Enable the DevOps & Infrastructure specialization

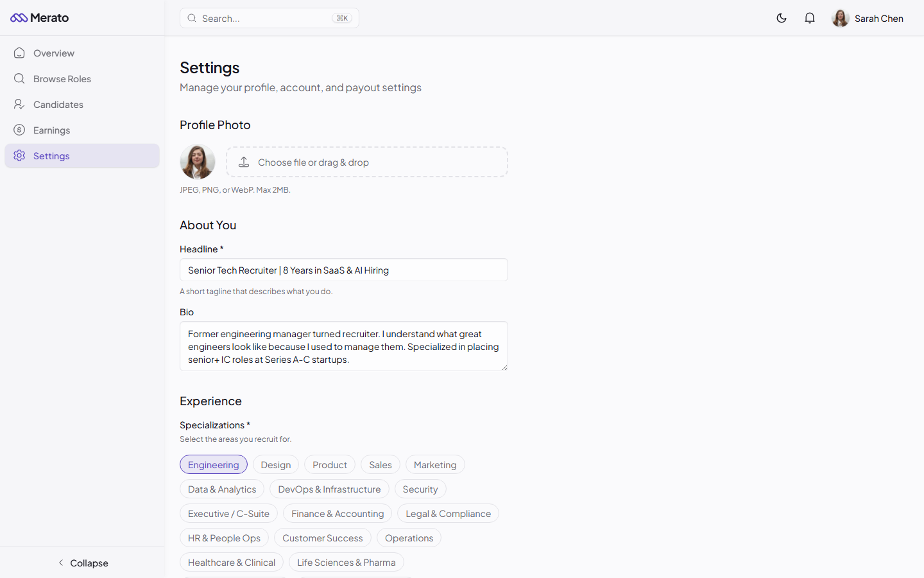(329, 489)
